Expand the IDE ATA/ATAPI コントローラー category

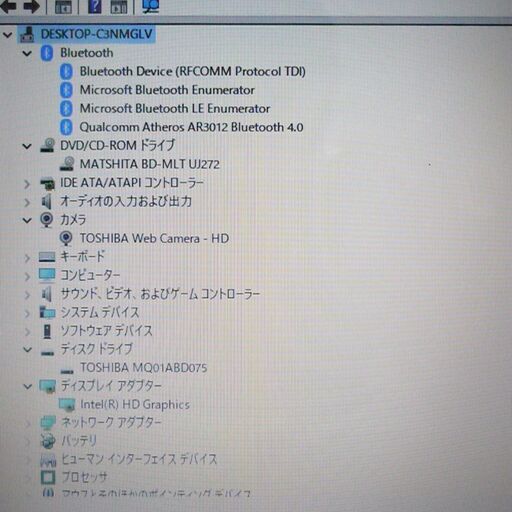click(27, 184)
